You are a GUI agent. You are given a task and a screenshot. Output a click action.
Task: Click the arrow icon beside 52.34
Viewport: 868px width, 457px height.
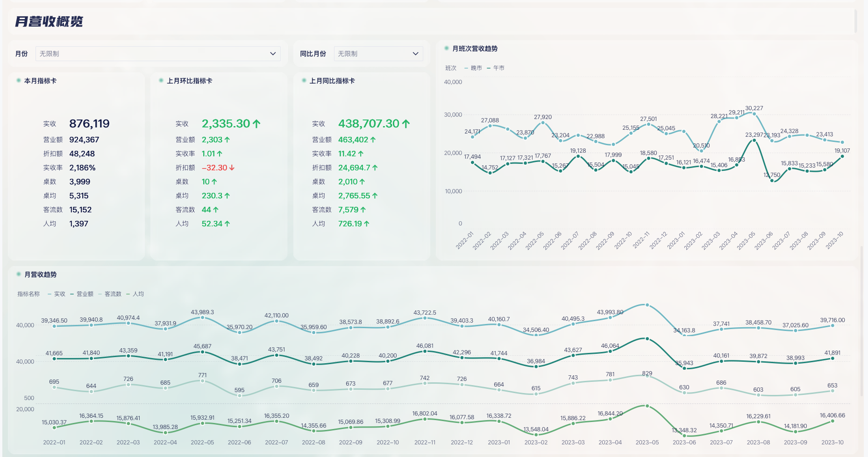(x=228, y=224)
